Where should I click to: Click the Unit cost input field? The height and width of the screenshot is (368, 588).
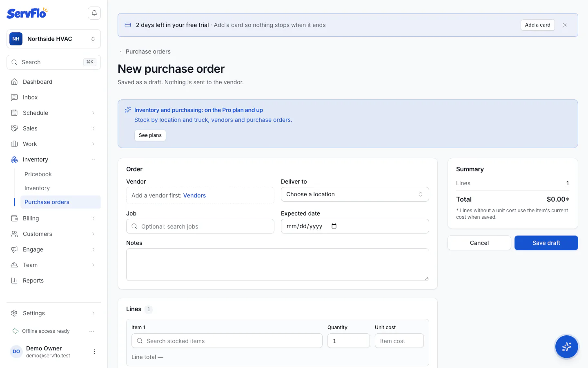tap(399, 341)
